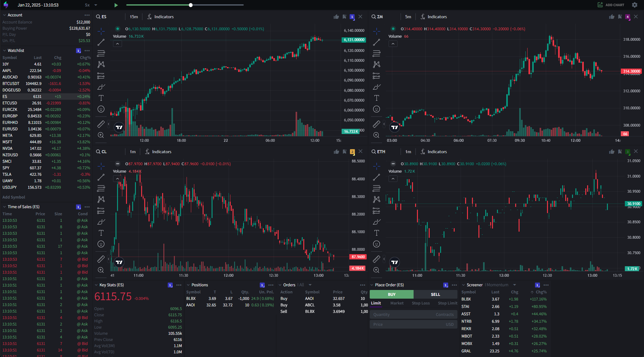The width and height of the screenshot is (644, 357).
Task: Click the Quantity input field
Action: tap(414, 315)
